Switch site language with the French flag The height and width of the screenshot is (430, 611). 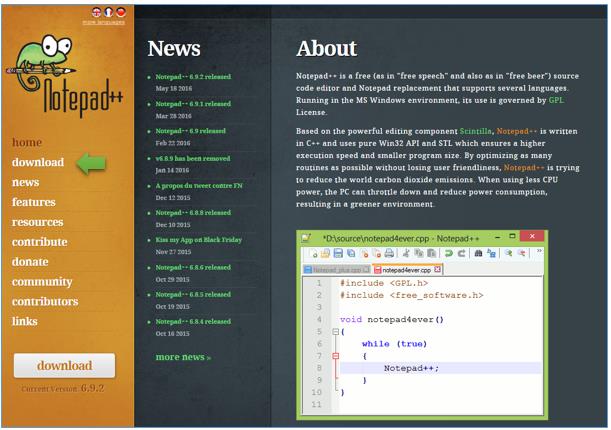tap(109, 12)
